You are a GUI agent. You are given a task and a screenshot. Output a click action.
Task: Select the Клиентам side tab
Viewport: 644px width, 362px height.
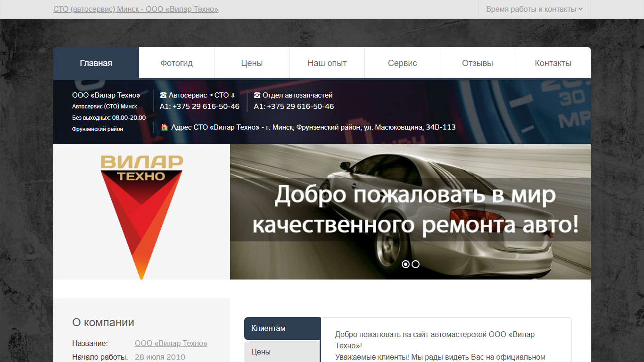(x=282, y=329)
